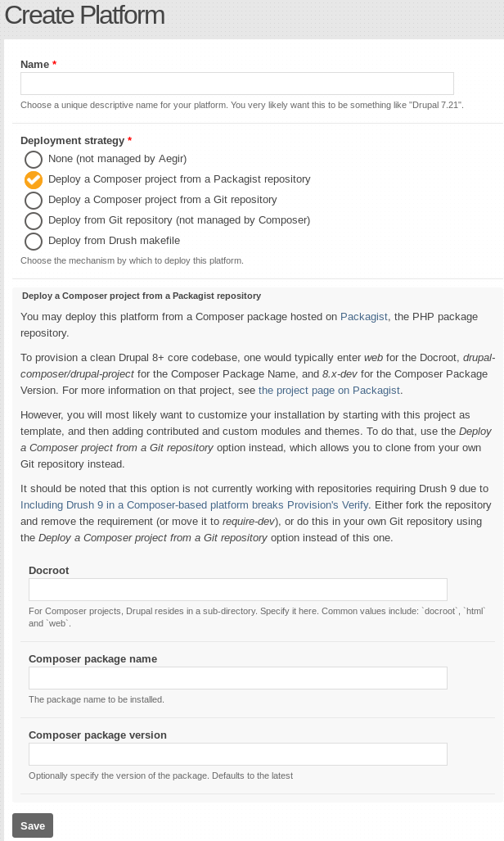Select Deploy from Git repository (not managed by Composer)
504x841 pixels.
coord(34,220)
